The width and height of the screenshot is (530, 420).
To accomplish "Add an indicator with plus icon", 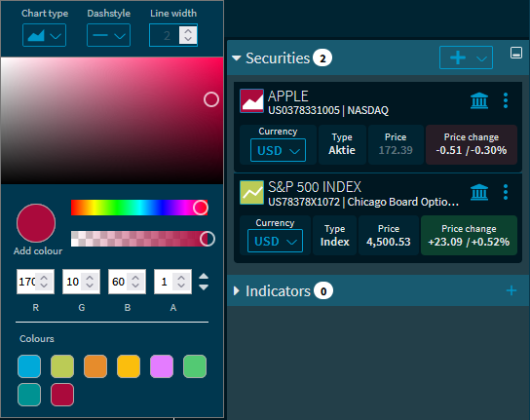I will [x=511, y=290].
